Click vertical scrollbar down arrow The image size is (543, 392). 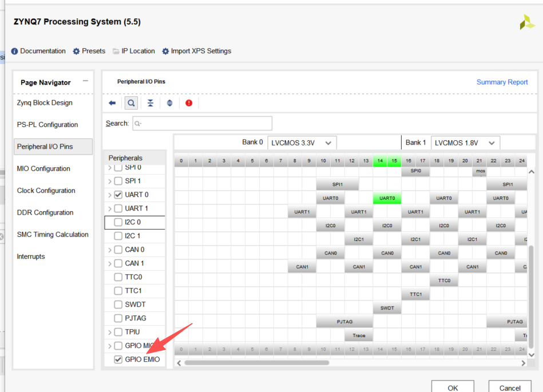point(531,355)
